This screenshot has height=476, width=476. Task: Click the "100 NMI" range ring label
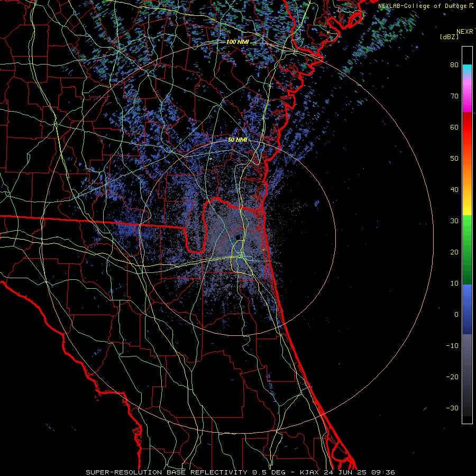(237, 42)
